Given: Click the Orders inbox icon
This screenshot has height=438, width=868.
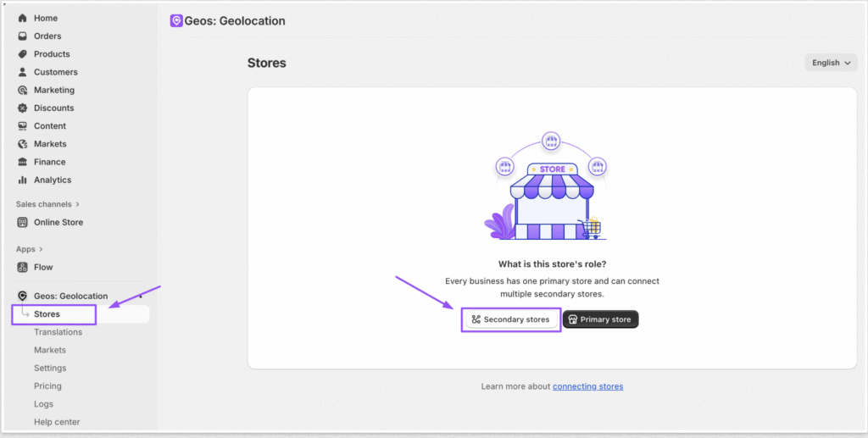Looking at the screenshot, I should point(23,36).
